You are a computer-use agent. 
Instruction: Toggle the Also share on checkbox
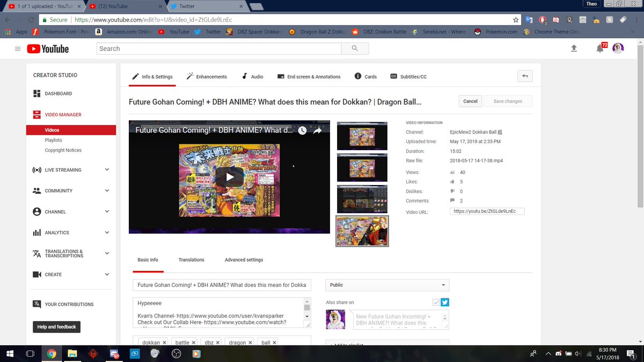(436, 302)
